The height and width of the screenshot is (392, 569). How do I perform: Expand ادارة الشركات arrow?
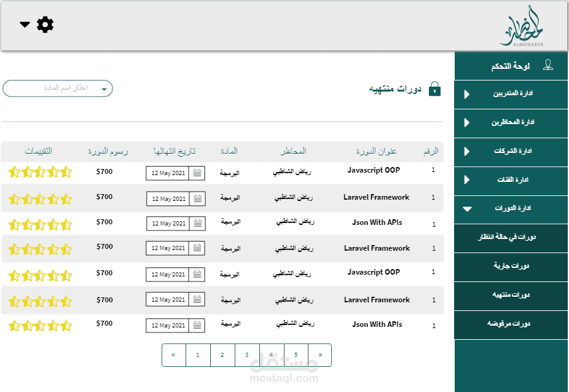pyautogui.click(x=466, y=151)
